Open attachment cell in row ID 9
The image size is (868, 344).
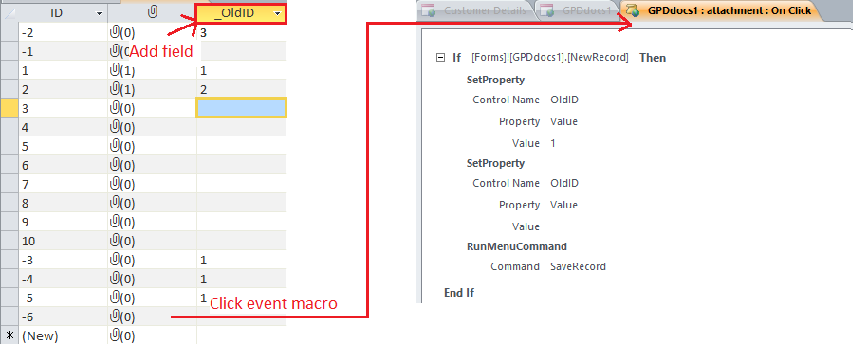pos(152,222)
